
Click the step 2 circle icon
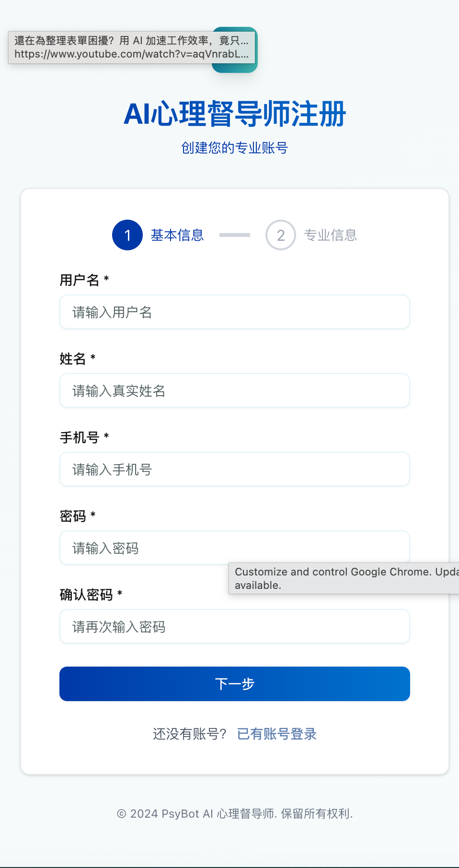click(x=280, y=235)
